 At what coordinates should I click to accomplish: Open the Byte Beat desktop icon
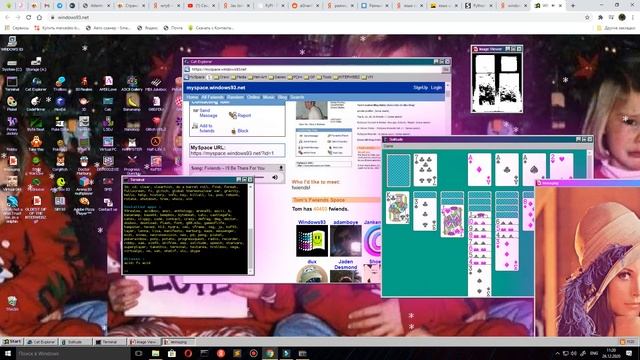36,124
